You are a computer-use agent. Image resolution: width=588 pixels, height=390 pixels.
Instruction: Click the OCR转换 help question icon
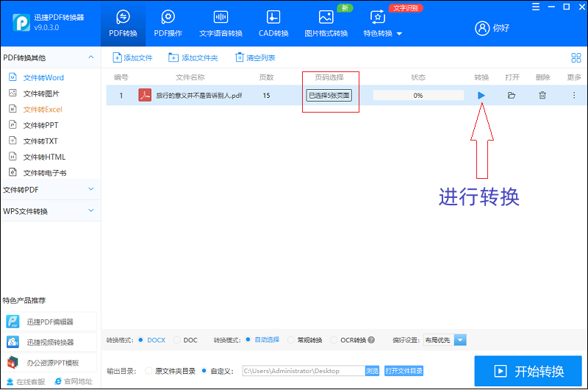pos(371,340)
